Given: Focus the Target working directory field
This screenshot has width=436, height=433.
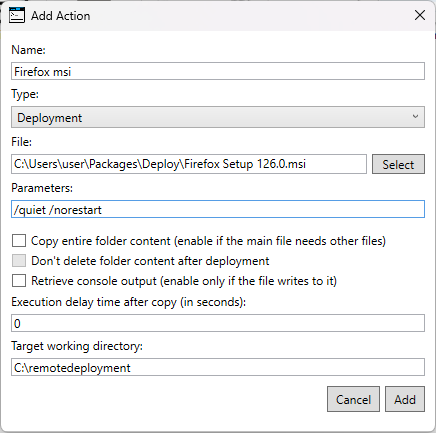Looking at the screenshot, I should [x=218, y=367].
